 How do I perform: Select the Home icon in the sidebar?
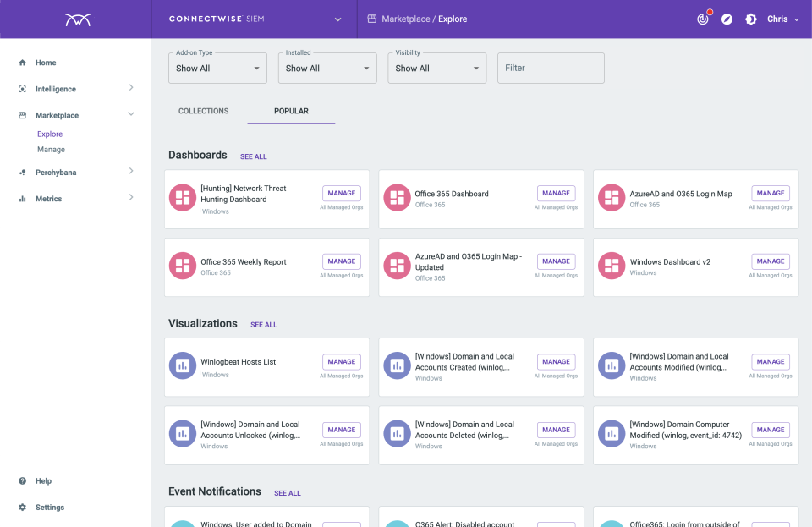(20, 62)
